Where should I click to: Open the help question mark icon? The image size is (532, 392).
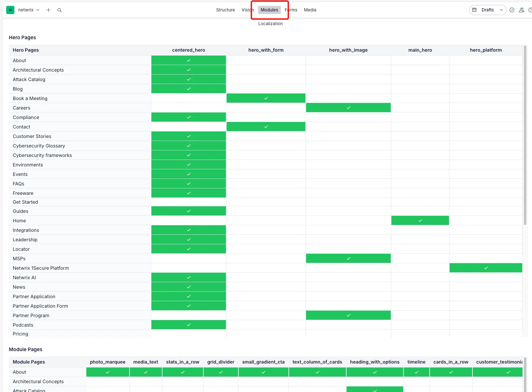(530, 10)
